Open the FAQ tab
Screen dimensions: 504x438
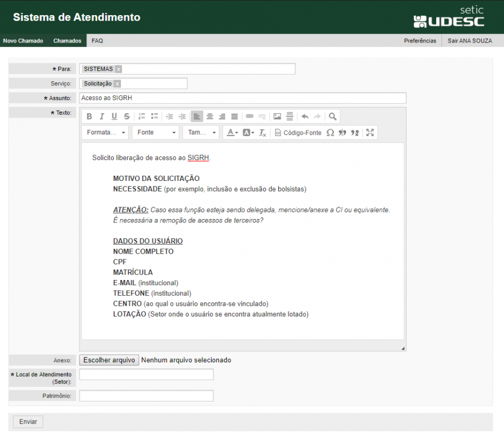(97, 41)
